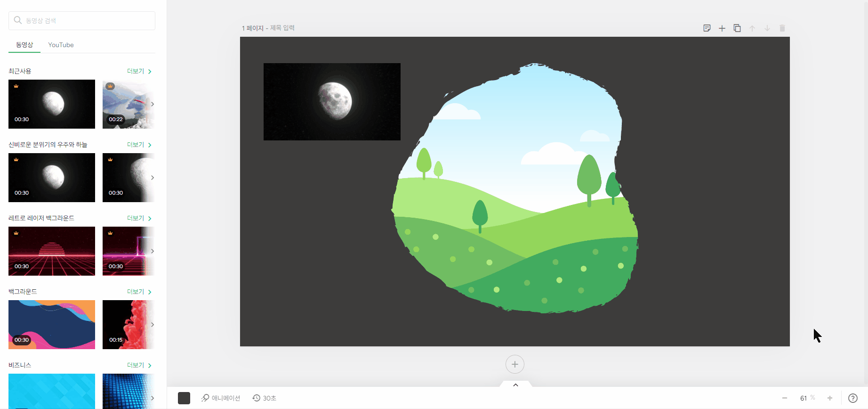This screenshot has height=409, width=868.
Task: Open the dark background color swatch
Action: (184, 398)
